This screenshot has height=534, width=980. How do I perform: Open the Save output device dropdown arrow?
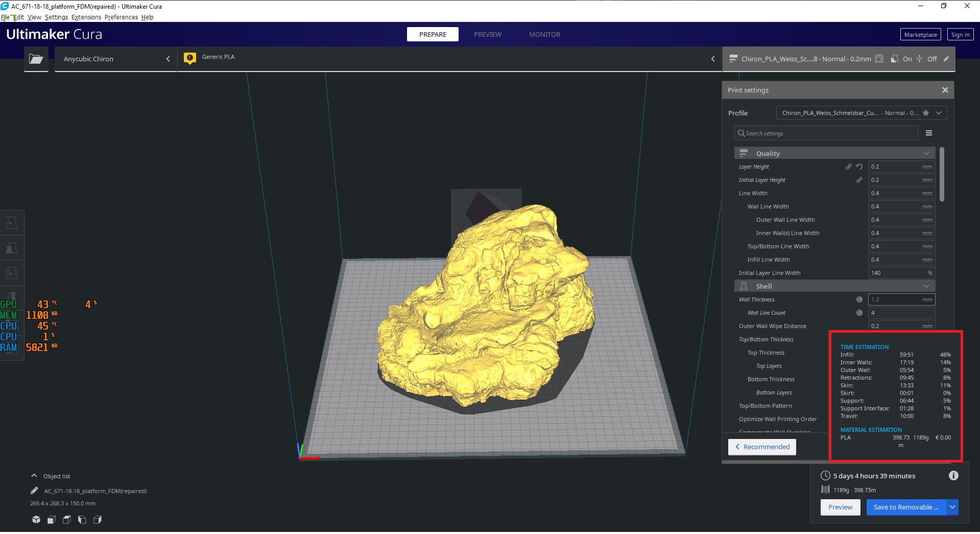click(x=952, y=507)
